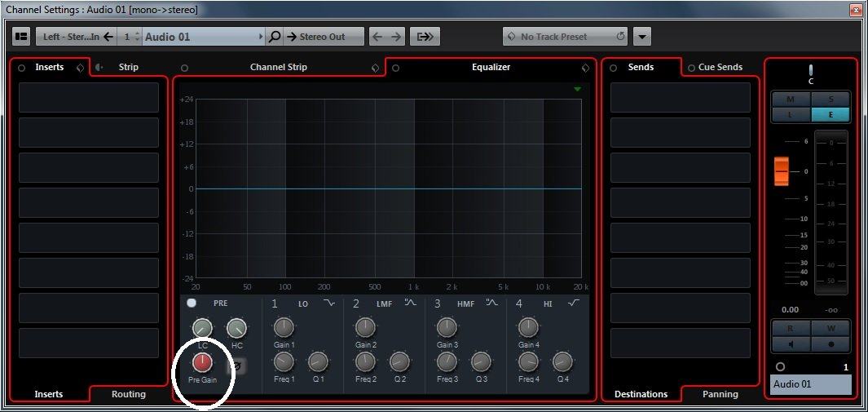Mute the Audio 01 channel
The image size is (868, 412).
(x=791, y=100)
